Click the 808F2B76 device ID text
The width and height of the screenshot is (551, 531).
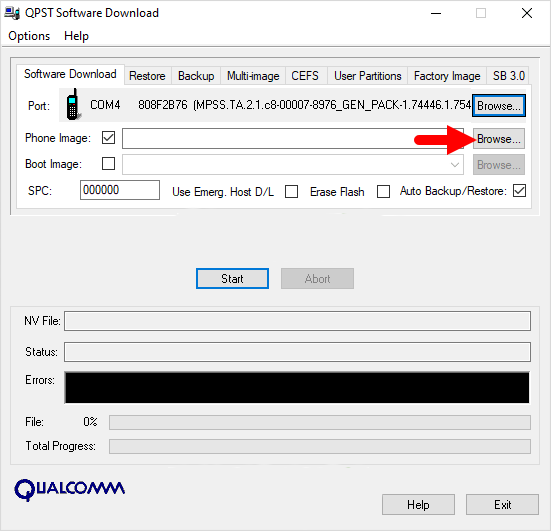[163, 105]
